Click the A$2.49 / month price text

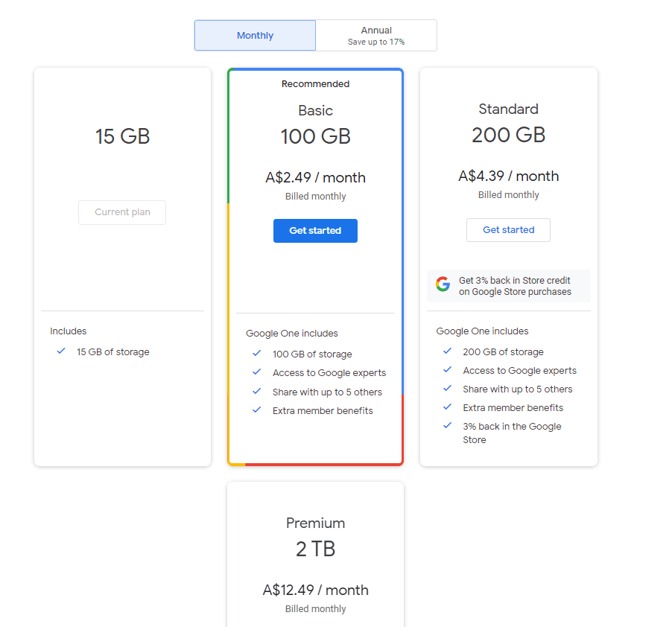315,177
